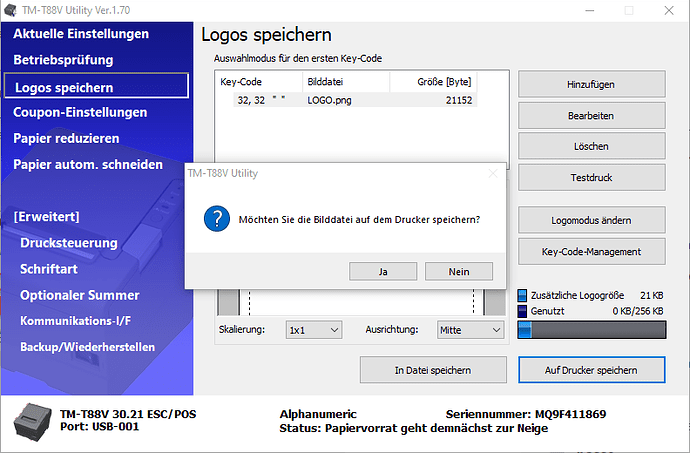
Task: Click the logo preview area
Action: (x=361, y=302)
